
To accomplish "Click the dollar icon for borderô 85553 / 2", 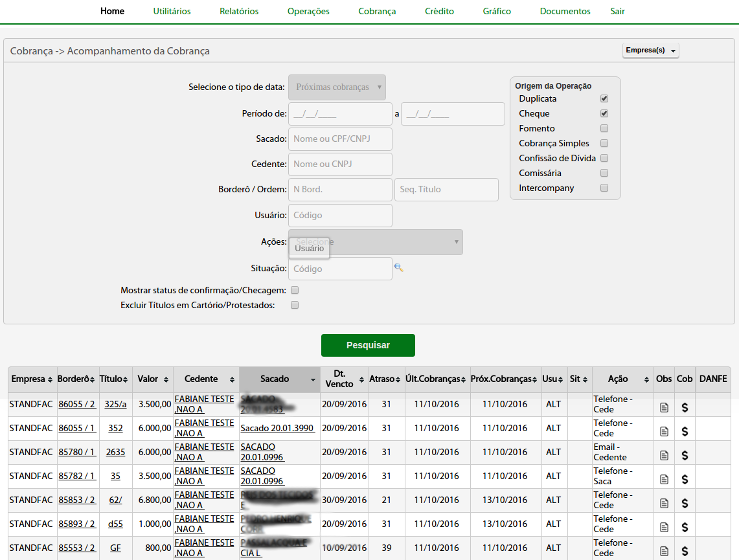I will (685, 551).
